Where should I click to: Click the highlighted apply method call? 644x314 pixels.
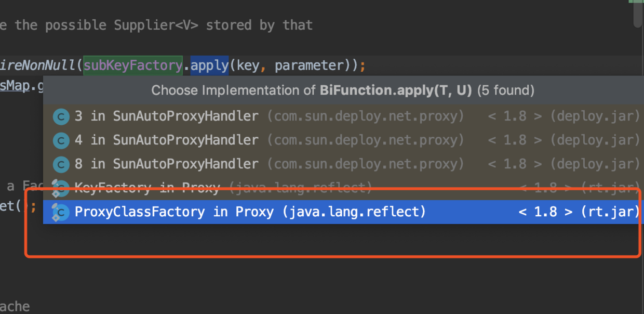(209, 66)
